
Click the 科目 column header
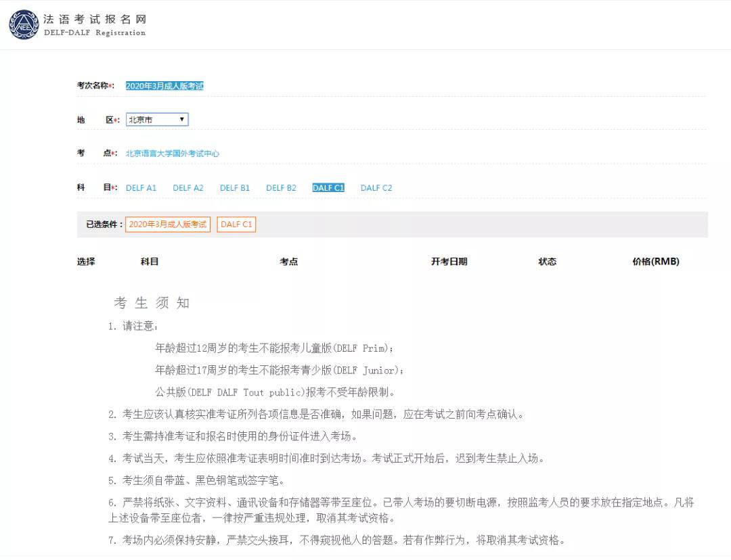[x=150, y=261]
